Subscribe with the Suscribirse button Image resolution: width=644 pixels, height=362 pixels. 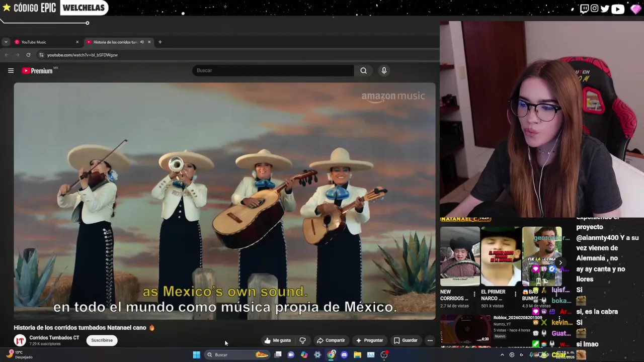point(102,340)
